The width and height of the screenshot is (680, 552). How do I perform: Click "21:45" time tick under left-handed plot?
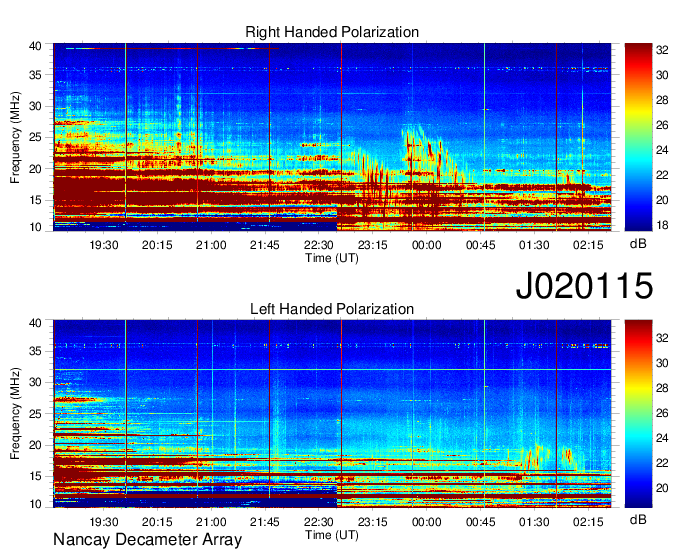pyautogui.click(x=265, y=522)
